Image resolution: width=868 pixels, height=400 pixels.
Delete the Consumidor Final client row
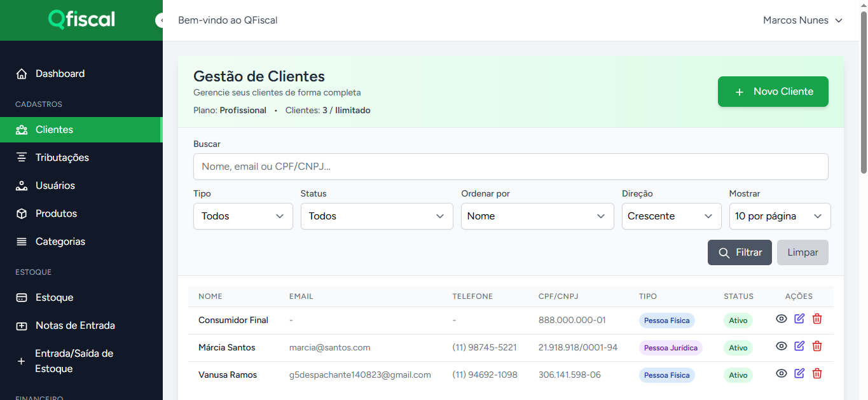(817, 319)
